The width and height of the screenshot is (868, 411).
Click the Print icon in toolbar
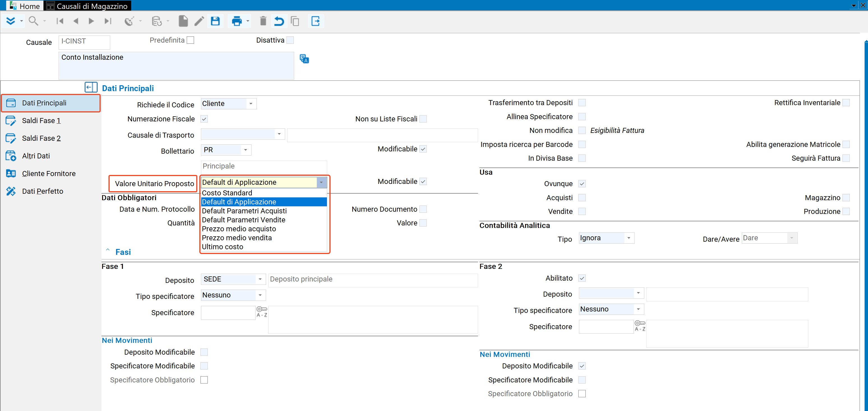(x=237, y=21)
